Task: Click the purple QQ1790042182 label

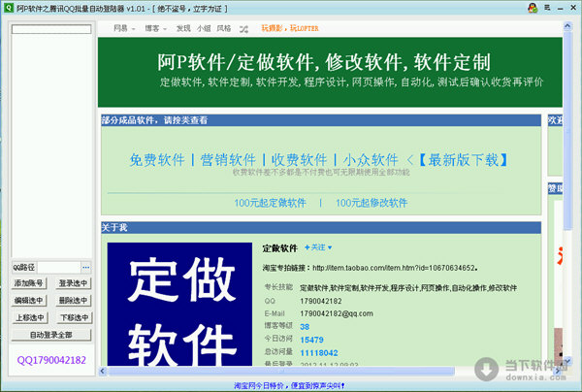Action: [51, 360]
